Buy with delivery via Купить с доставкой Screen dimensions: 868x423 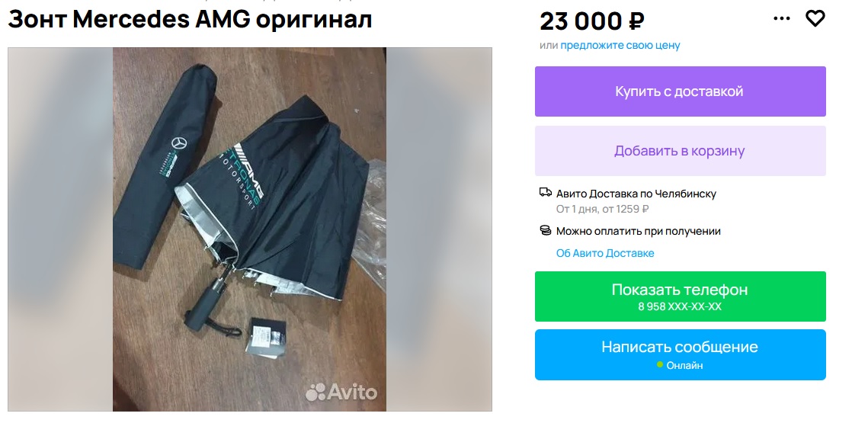pyautogui.click(x=681, y=91)
